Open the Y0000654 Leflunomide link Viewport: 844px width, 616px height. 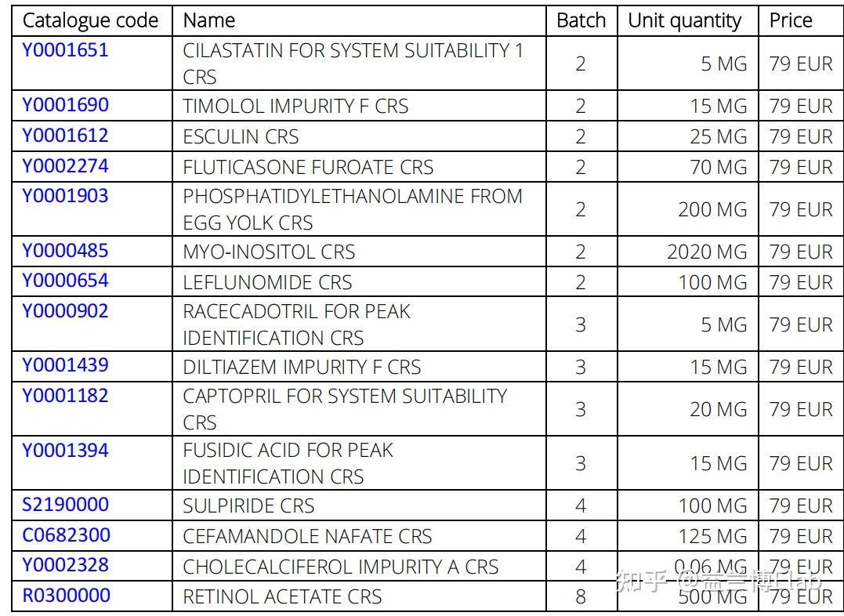click(65, 281)
